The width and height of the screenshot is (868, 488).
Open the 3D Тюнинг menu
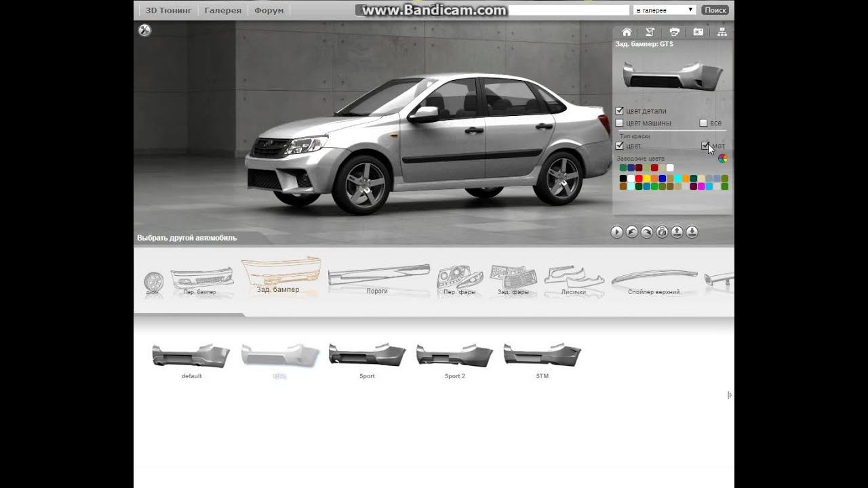pyautogui.click(x=168, y=10)
